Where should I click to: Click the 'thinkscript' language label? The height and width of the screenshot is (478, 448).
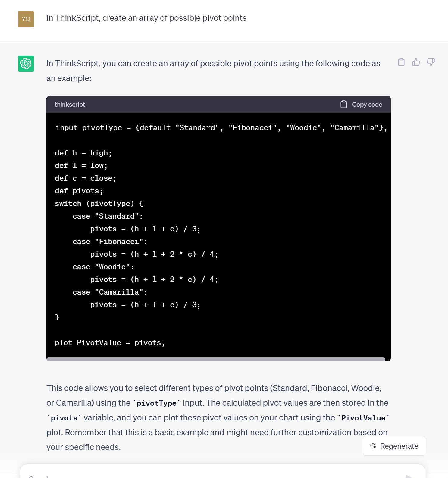coord(70,104)
